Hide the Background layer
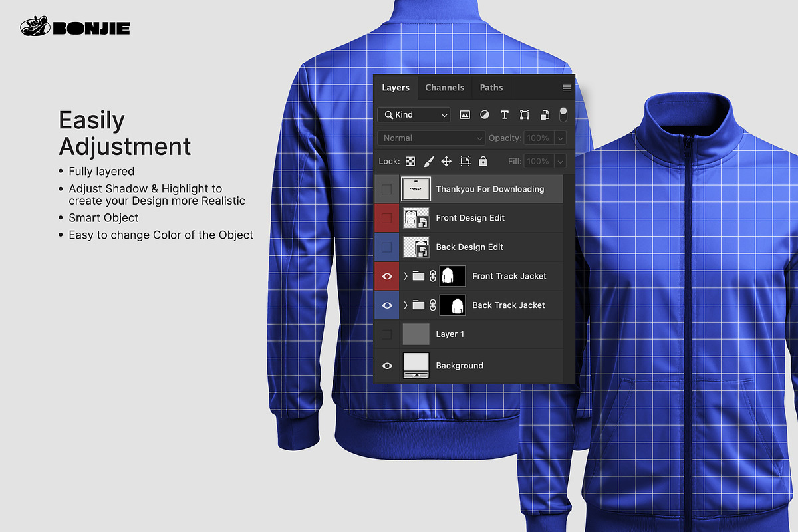This screenshot has width=798, height=532. [386, 366]
